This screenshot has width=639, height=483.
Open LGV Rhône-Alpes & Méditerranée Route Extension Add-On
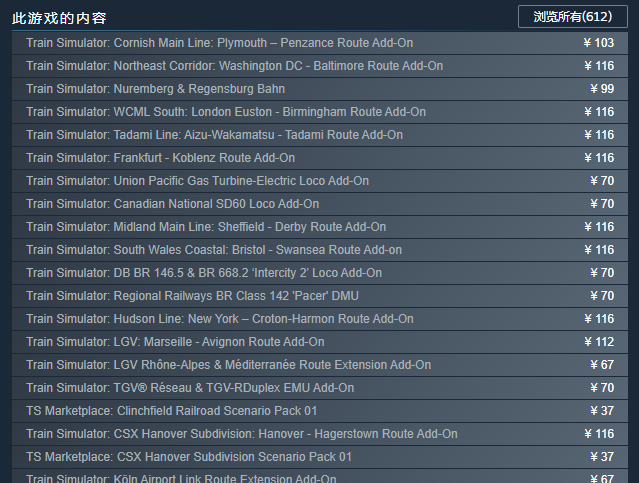pos(320,365)
